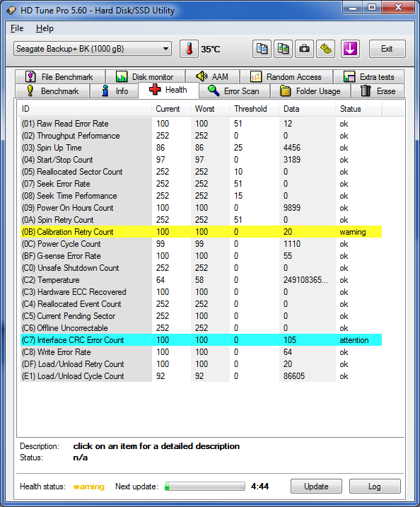
Task: Select the Offline Uncorrectable row
Action: (201, 328)
